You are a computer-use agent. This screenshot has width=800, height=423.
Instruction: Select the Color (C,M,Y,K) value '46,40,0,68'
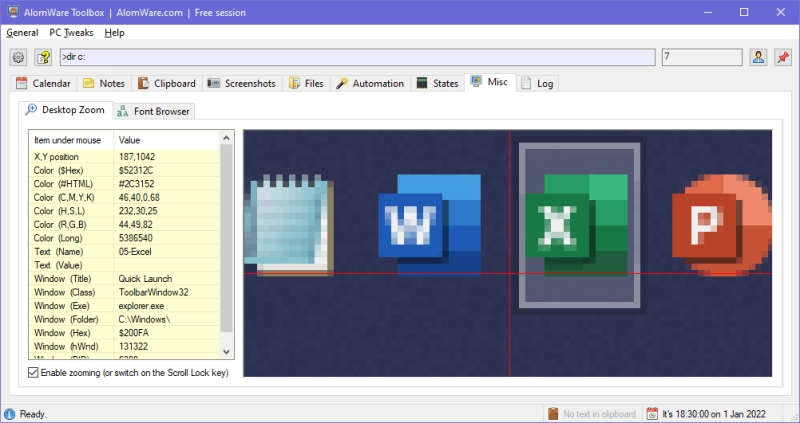click(x=139, y=197)
